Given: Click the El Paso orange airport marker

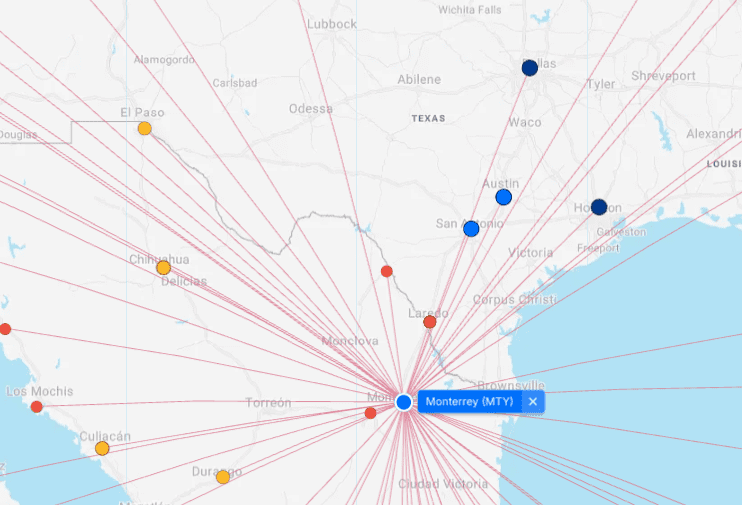Looking at the screenshot, I should pos(145,128).
